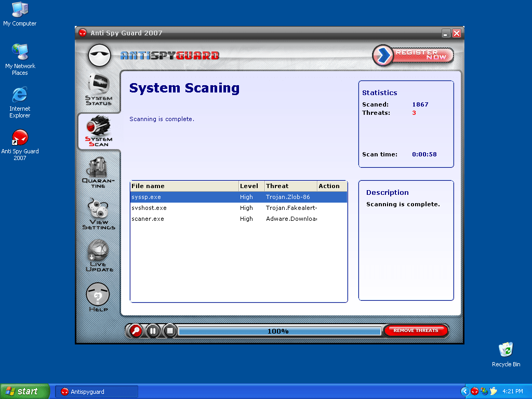The height and width of the screenshot is (399, 532).
Task: Open View Settings in the sidebar
Action: click(x=98, y=214)
